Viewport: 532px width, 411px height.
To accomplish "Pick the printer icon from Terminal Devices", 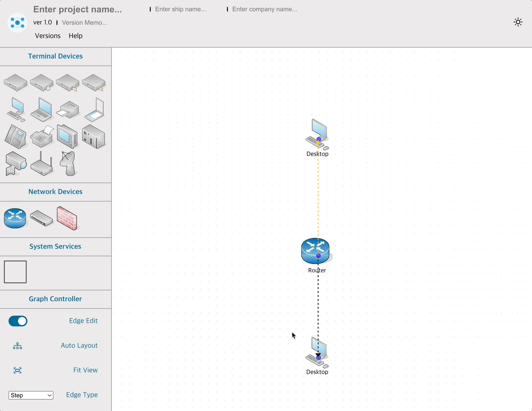I will tap(67, 109).
